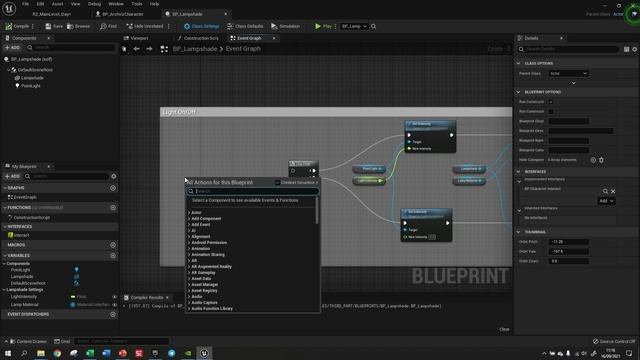Switch to Construction Script tab

(198, 38)
